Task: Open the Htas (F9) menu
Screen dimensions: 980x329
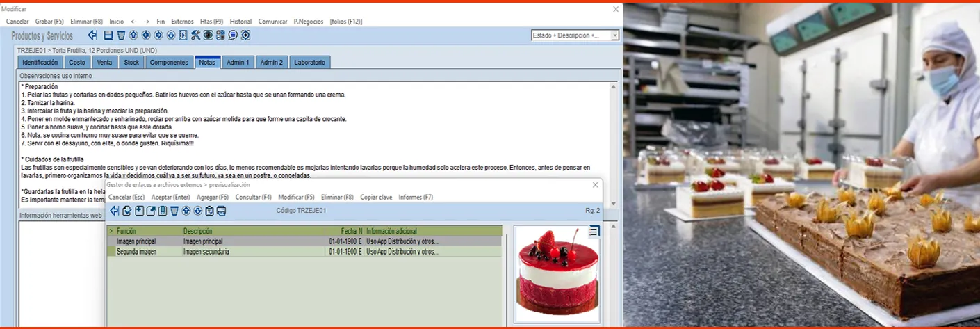Action: point(211,22)
